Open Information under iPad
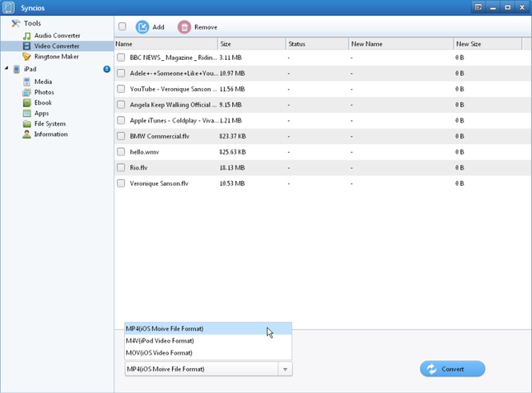This screenshot has height=393, width=532. coord(51,134)
